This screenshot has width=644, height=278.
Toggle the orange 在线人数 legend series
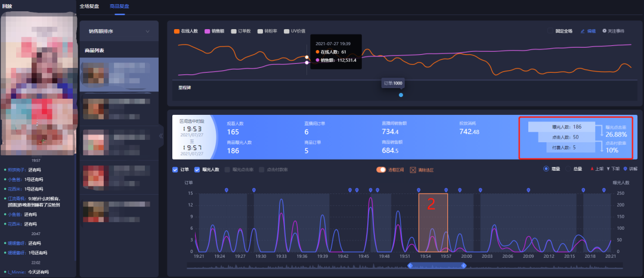tap(177, 30)
